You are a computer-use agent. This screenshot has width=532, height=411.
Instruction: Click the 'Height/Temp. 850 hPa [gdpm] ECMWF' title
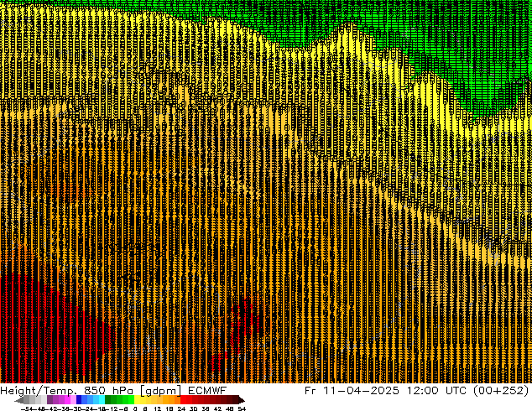tap(113, 391)
